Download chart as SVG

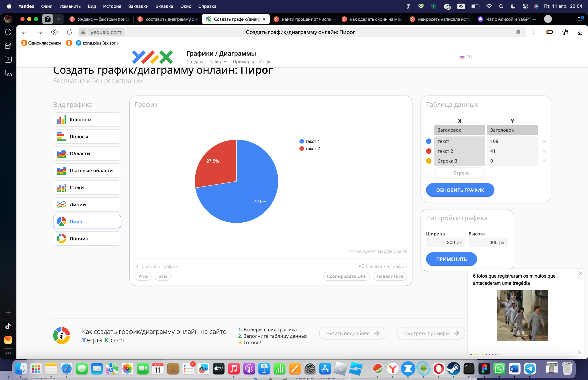(163, 276)
